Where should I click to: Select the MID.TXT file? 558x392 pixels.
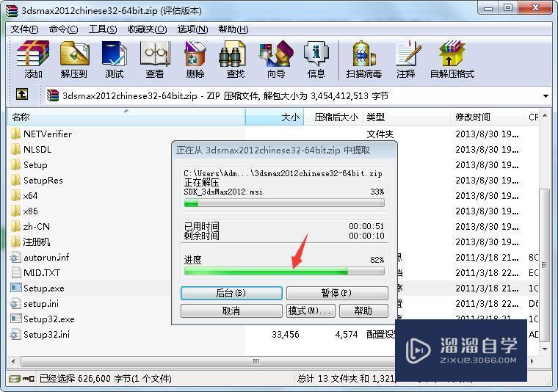click(35, 273)
